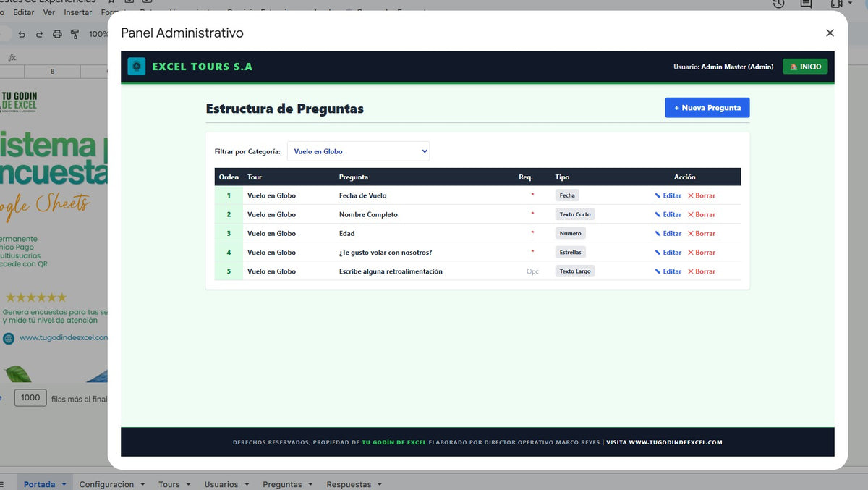Redo in the Google Sheets toolbar
The height and width of the screenshot is (490, 868).
click(x=39, y=34)
